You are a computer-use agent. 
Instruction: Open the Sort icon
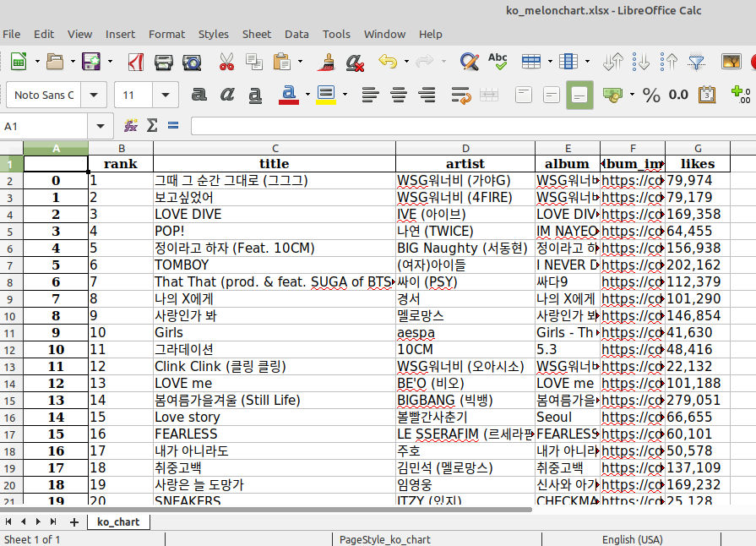point(612,62)
